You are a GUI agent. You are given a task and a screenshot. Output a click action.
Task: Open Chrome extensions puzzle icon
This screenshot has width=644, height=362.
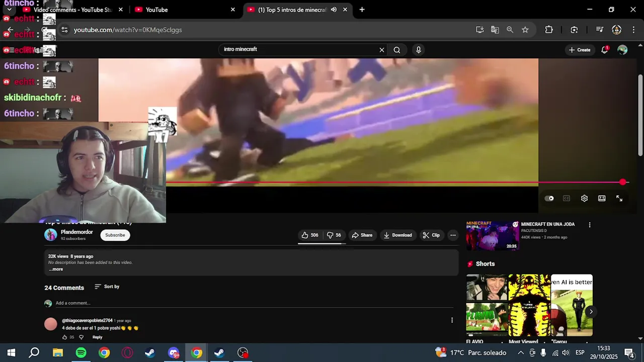[549, 30]
